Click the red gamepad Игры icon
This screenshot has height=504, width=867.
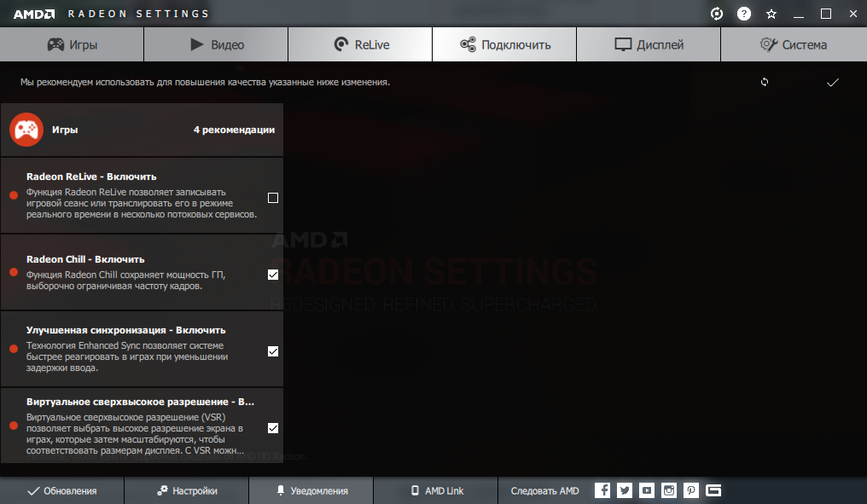26,130
